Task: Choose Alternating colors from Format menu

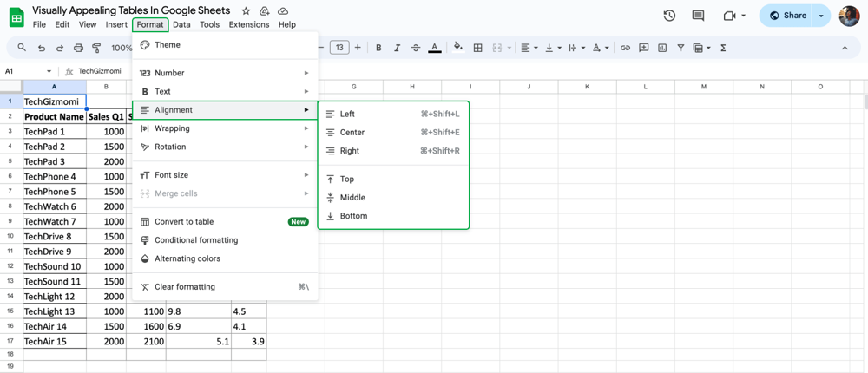Action: point(187,258)
